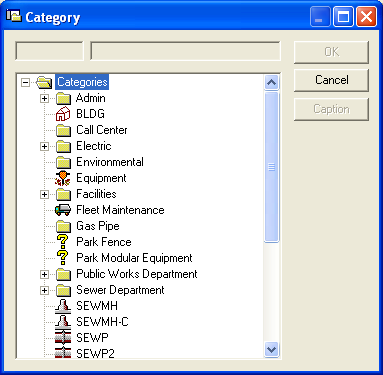
Task: Select the Gas Pipe label
Action: click(x=98, y=226)
